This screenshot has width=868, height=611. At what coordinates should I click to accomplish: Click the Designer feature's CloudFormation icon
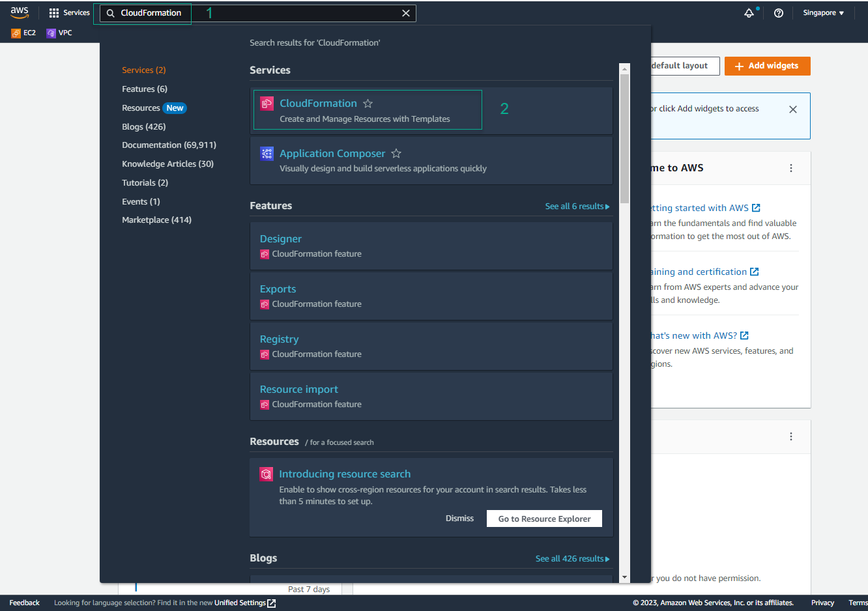[x=265, y=254]
